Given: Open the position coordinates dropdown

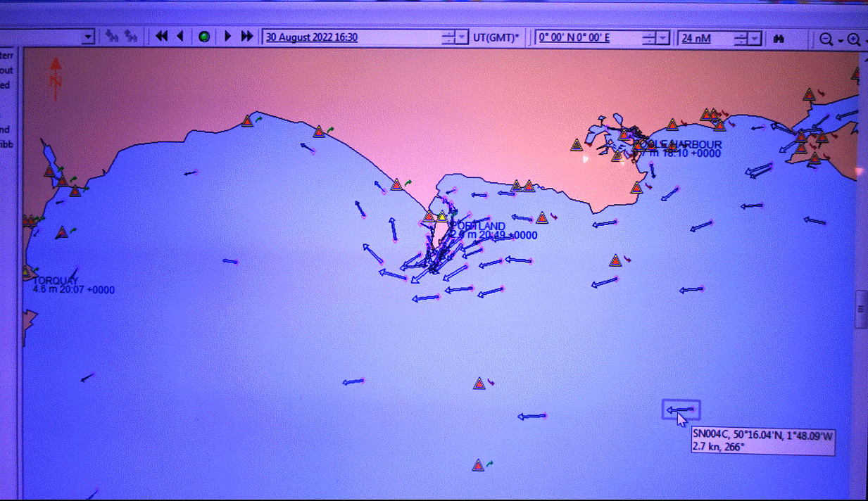Looking at the screenshot, I should coord(663,38).
